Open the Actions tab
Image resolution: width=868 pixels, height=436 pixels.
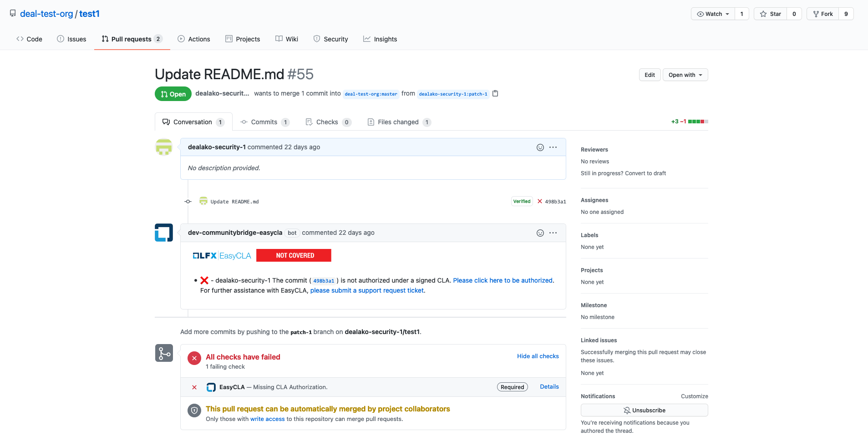pos(194,39)
